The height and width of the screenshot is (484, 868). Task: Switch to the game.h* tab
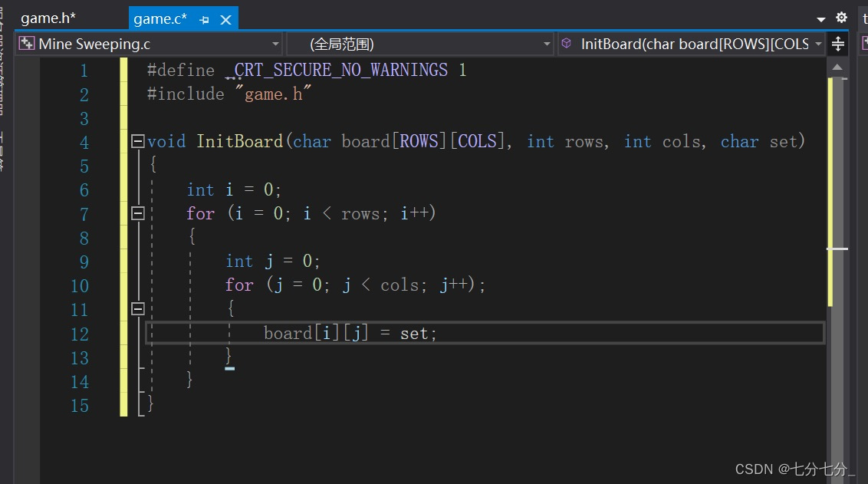tap(48, 18)
